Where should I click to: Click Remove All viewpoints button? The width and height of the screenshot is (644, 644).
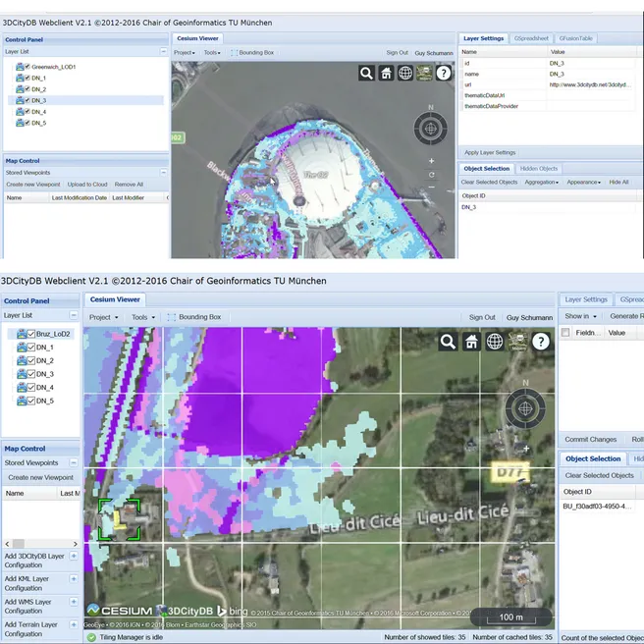pos(129,185)
